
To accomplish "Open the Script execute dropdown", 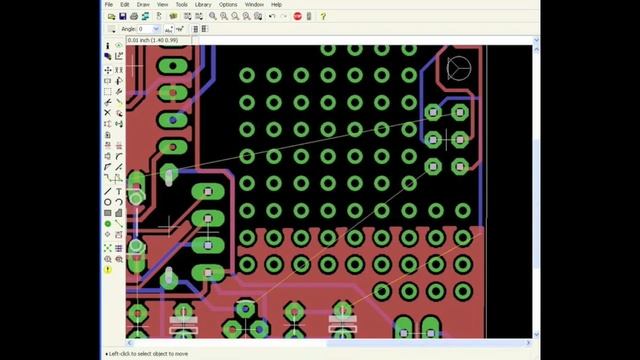I will pos(187,16).
